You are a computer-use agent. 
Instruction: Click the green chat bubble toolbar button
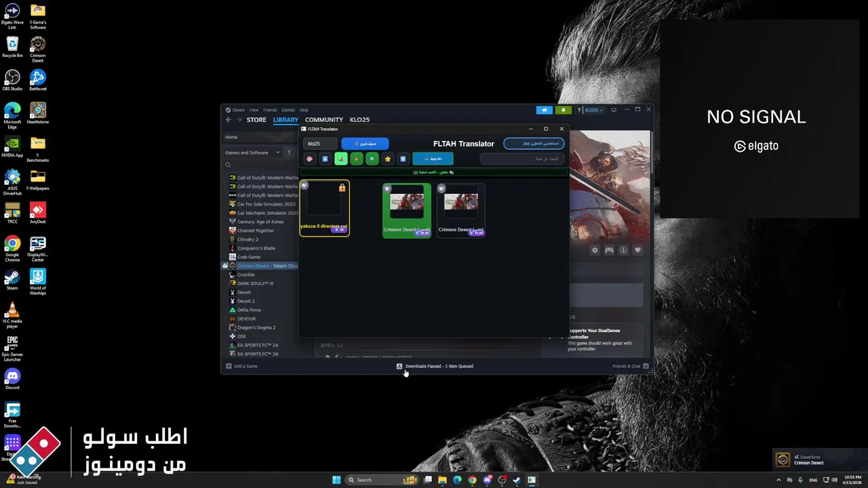coord(372,159)
